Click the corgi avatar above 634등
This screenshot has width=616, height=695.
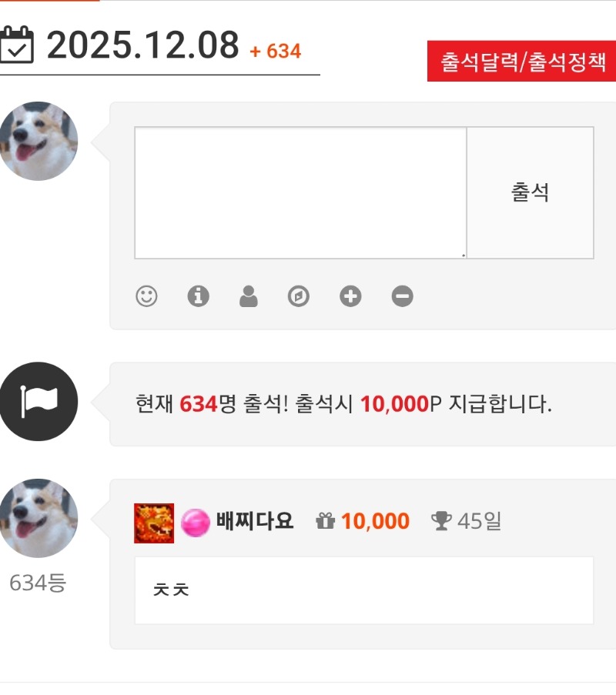coord(38,518)
